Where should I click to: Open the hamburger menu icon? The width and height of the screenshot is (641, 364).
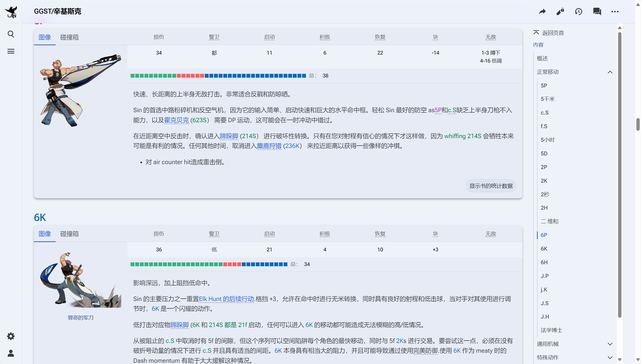coord(11,51)
